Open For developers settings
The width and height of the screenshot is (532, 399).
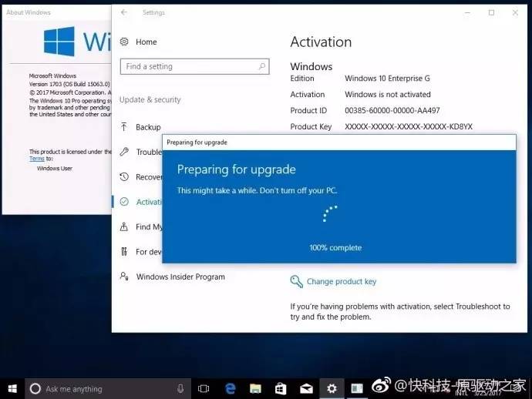148,252
